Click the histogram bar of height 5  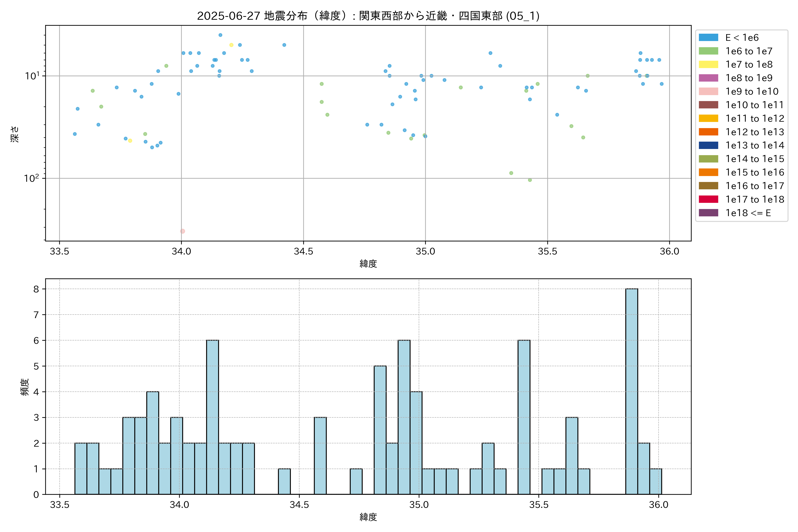pos(380,430)
